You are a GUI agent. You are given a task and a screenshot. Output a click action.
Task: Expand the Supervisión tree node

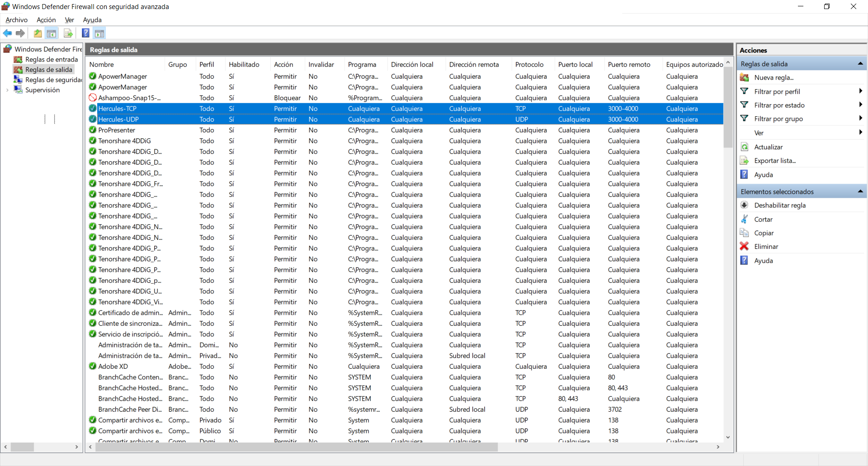click(7, 90)
